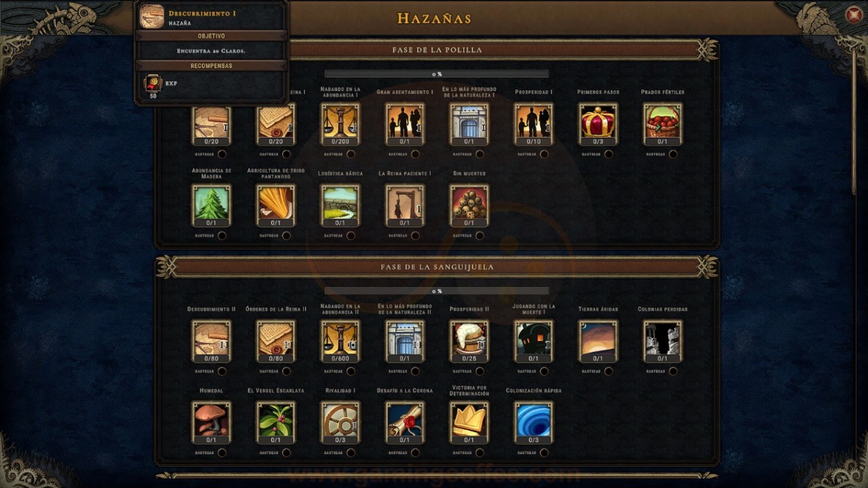Click the Gran asentamiento I silhouettes icon
The width and height of the screenshot is (868, 488).
[405, 124]
